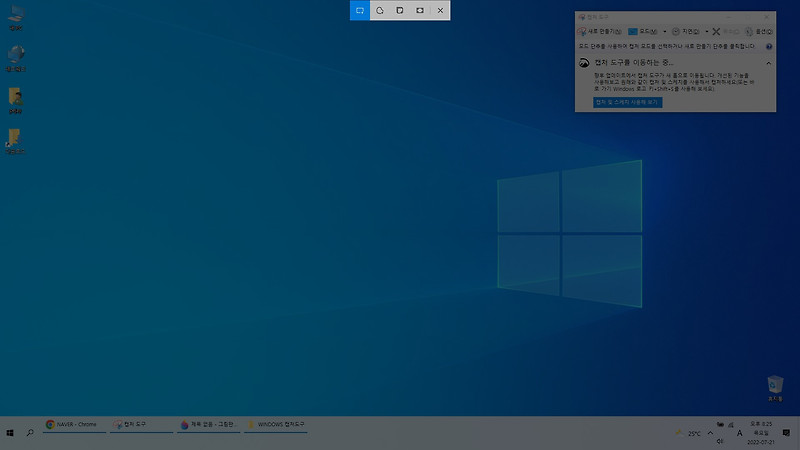This screenshot has height=450, width=800.
Task: Open 옵션 options in Snipping Tool
Action: (x=759, y=32)
